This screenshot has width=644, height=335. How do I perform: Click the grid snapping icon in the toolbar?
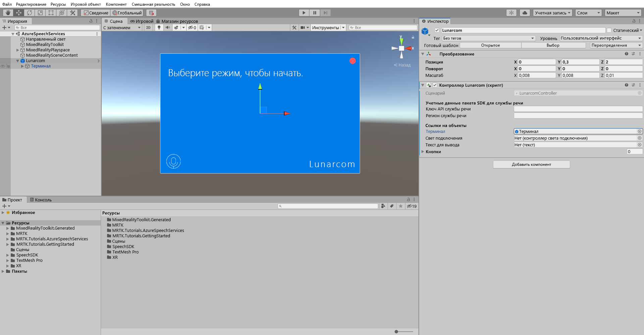click(151, 12)
